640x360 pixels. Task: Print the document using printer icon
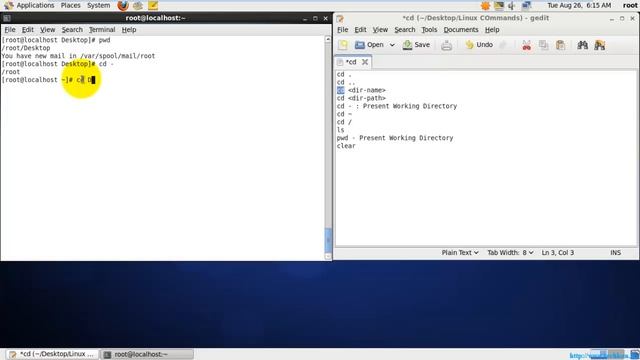(447, 45)
